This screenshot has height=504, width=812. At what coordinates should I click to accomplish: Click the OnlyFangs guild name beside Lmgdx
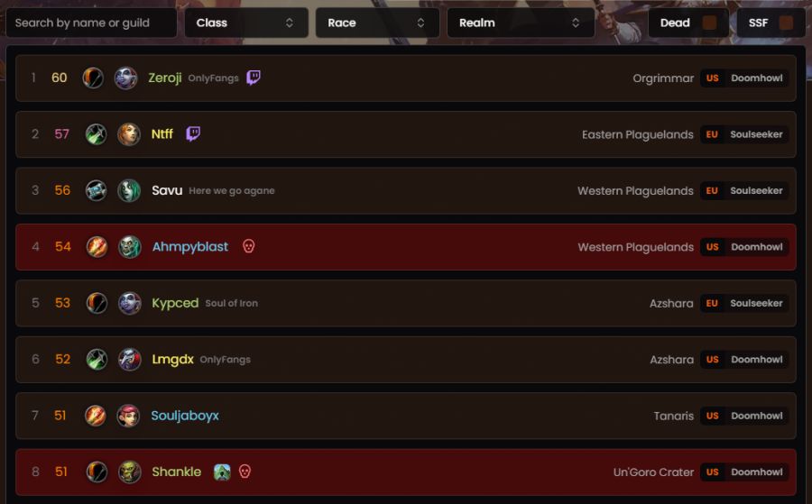tap(225, 360)
